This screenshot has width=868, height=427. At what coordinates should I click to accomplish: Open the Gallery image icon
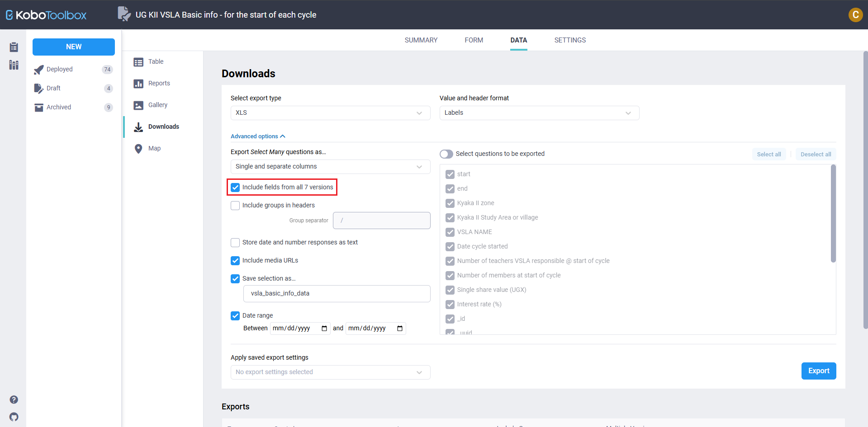[x=138, y=105]
